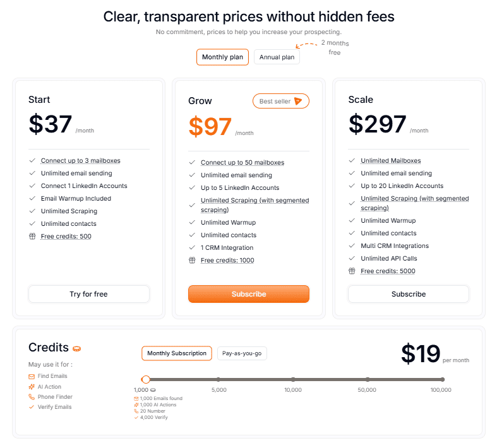Viewport: 497px width, 448px height.
Task: Switch to the Annual plan billing option
Action: coord(277,57)
